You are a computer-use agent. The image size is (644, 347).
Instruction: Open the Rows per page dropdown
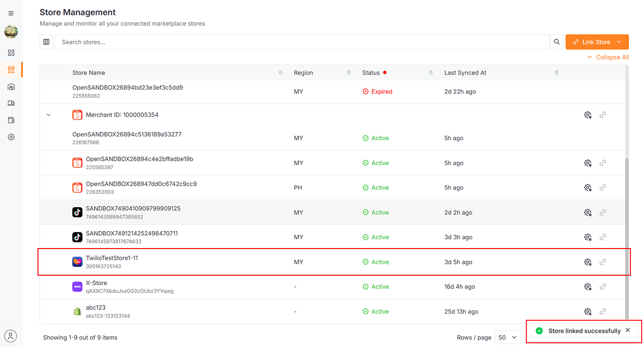pos(508,337)
